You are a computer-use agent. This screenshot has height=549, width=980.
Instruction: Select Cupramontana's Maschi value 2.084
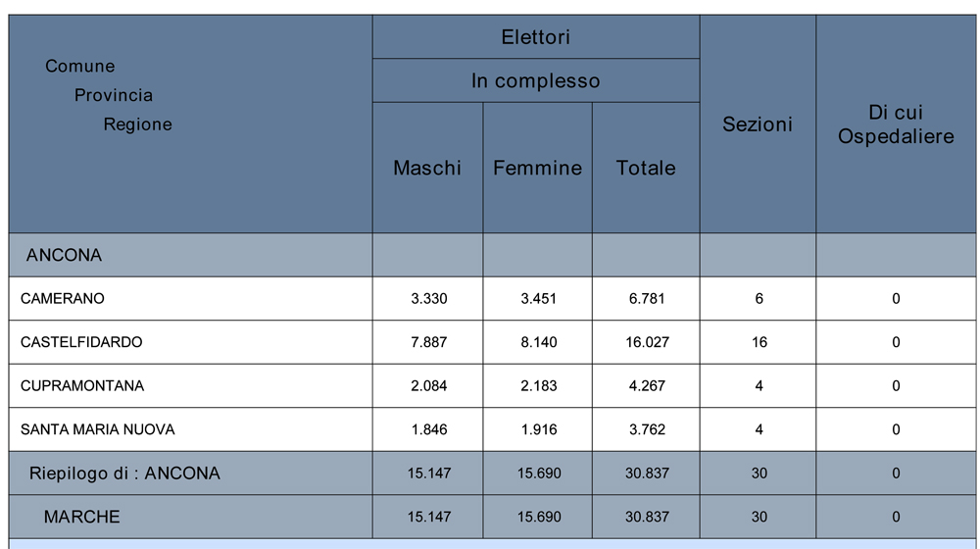428,386
